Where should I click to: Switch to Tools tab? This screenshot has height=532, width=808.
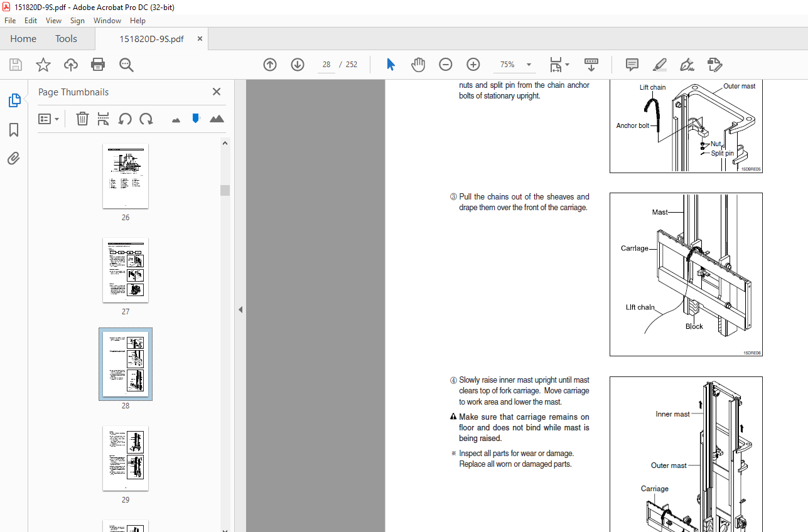pyautogui.click(x=66, y=39)
